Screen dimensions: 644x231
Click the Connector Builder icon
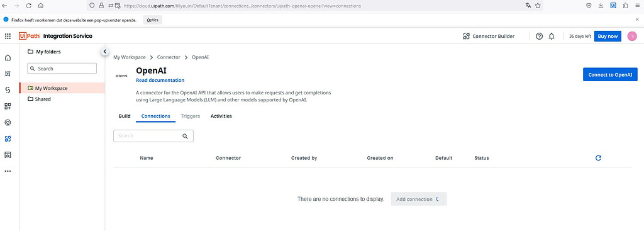pos(466,36)
